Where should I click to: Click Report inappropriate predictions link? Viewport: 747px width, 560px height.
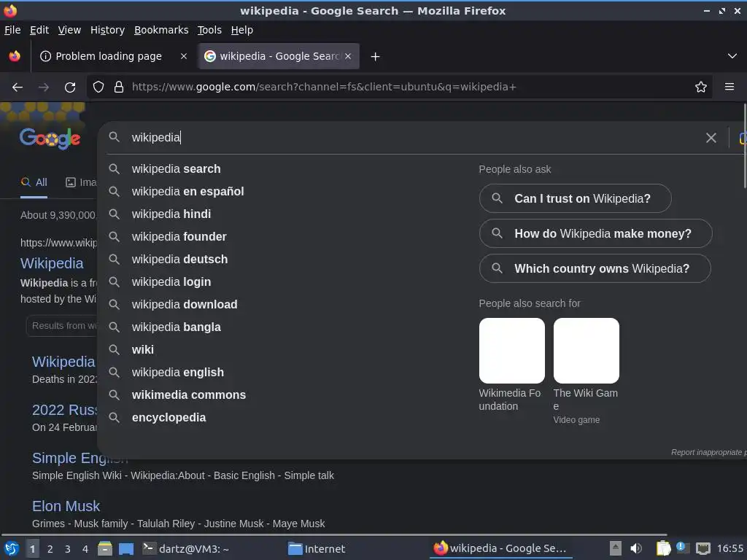(x=708, y=452)
